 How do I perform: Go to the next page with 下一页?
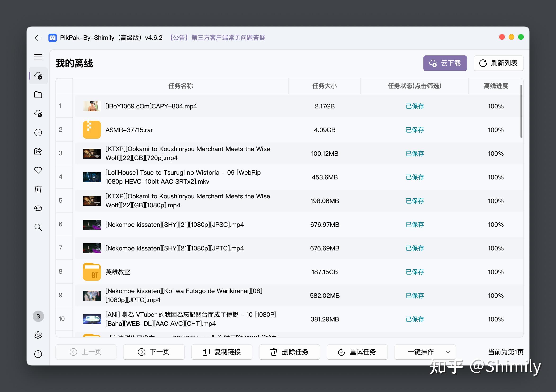click(x=154, y=352)
